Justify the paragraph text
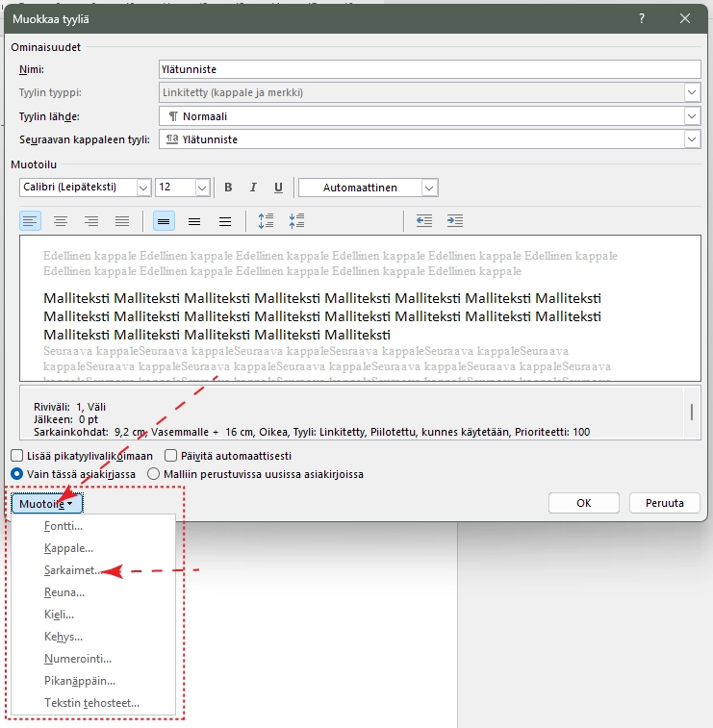The width and height of the screenshot is (713, 728). 122,221
